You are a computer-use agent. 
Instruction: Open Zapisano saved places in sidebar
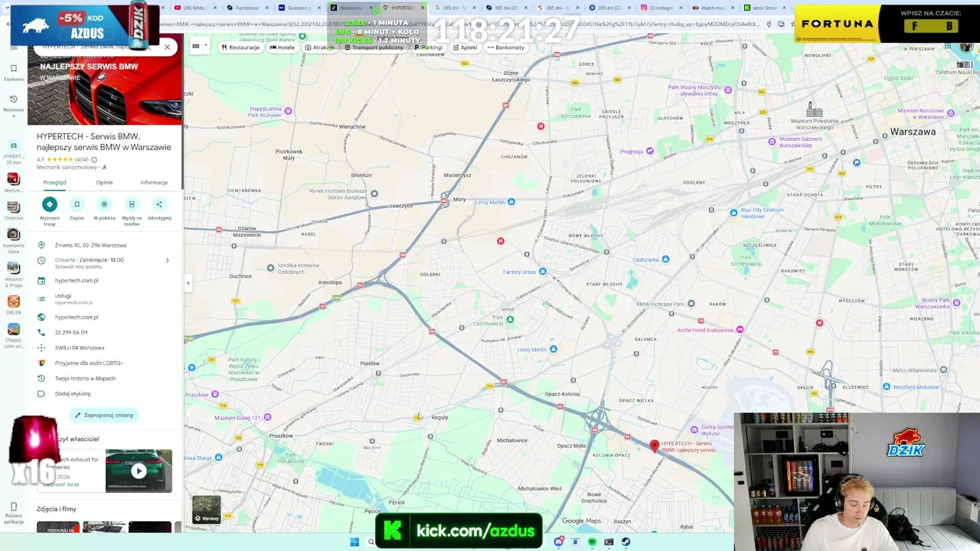click(13, 72)
